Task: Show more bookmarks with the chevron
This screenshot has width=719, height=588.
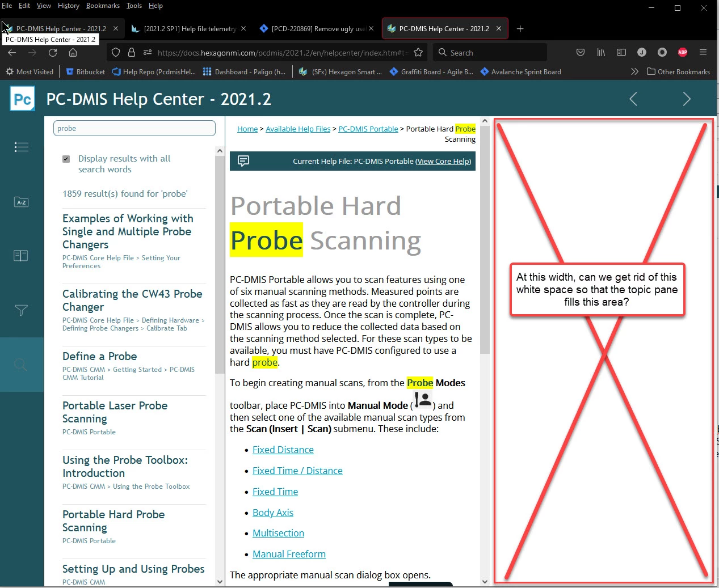Action: [x=634, y=71]
